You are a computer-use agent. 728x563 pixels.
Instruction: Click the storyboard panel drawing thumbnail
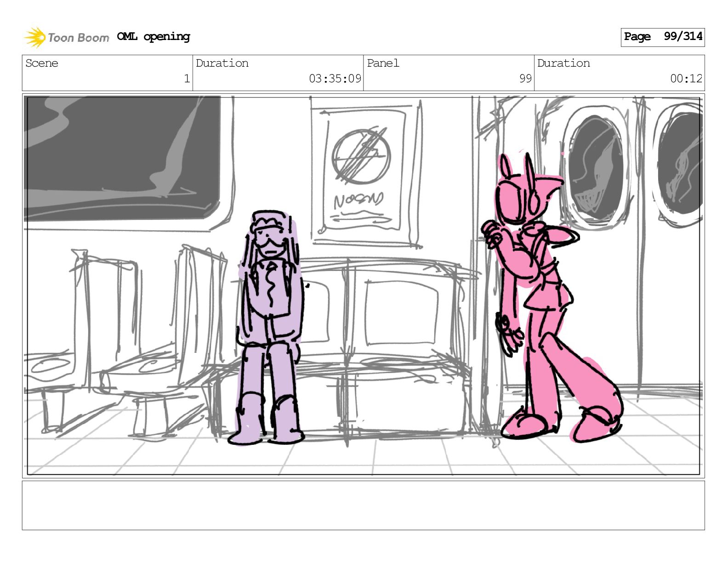click(364, 286)
